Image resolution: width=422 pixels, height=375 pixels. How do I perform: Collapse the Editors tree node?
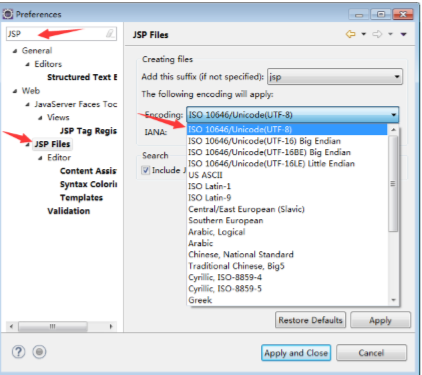click(27, 64)
